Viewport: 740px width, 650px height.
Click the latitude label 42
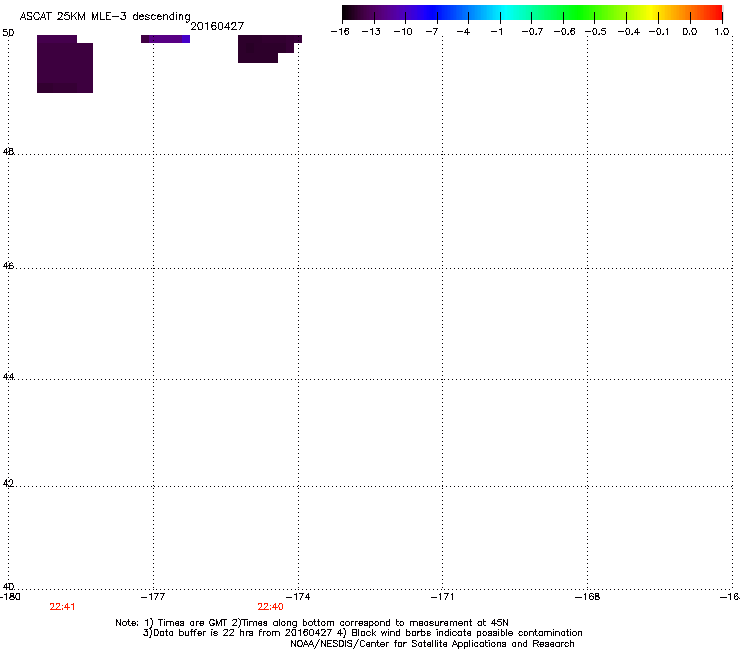(x=8, y=483)
